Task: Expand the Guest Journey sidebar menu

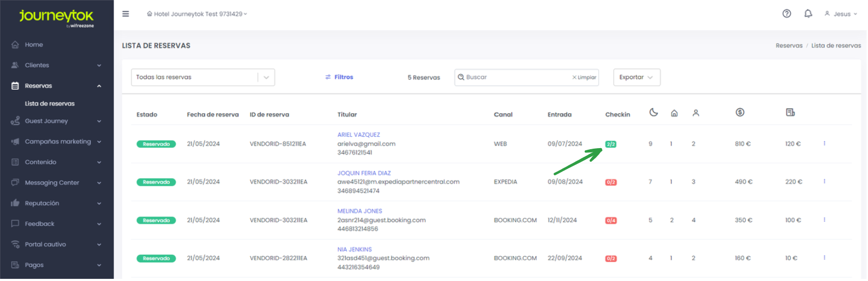Action: pos(57,121)
